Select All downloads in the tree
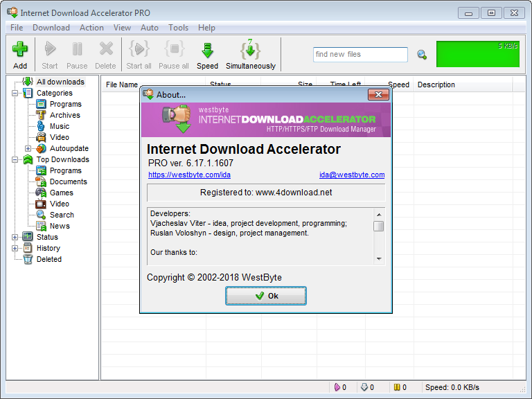This screenshot has width=532, height=399. [60, 82]
